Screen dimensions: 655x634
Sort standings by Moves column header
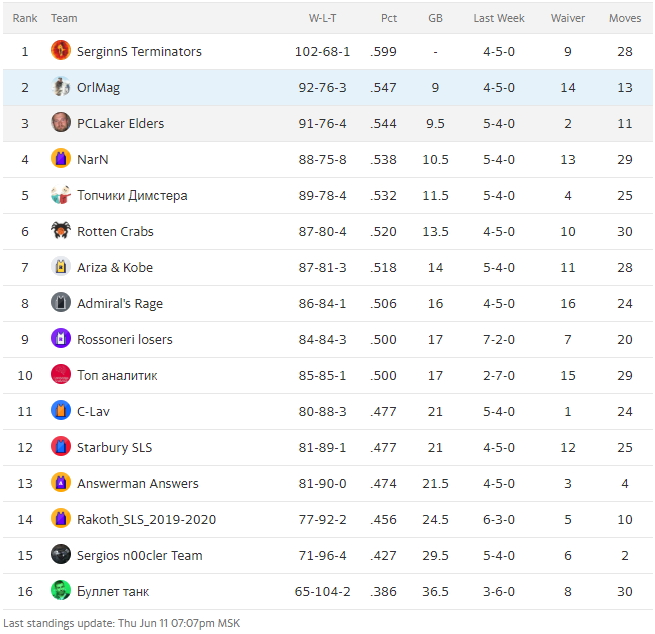pos(625,18)
